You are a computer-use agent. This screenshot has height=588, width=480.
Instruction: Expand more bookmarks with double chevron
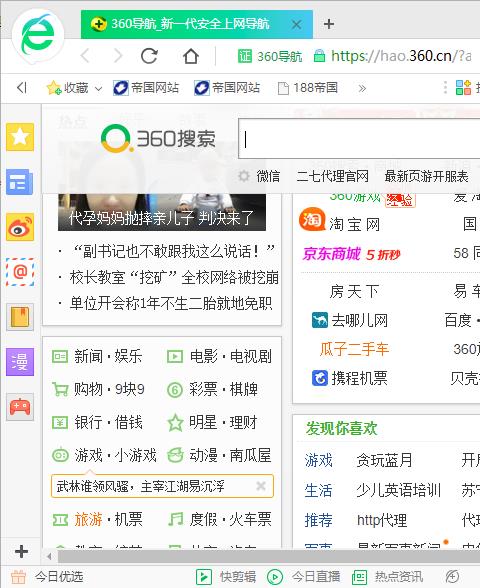pos(362,88)
